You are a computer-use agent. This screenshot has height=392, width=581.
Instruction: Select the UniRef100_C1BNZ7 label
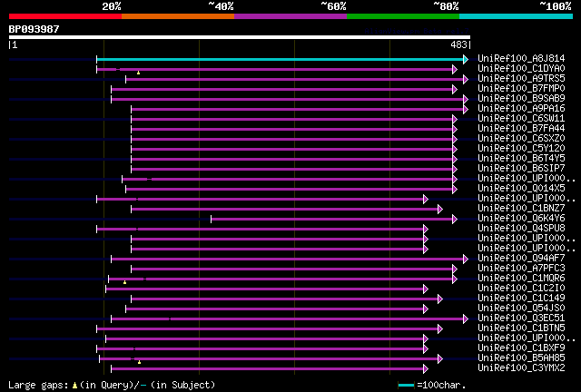(x=521, y=208)
